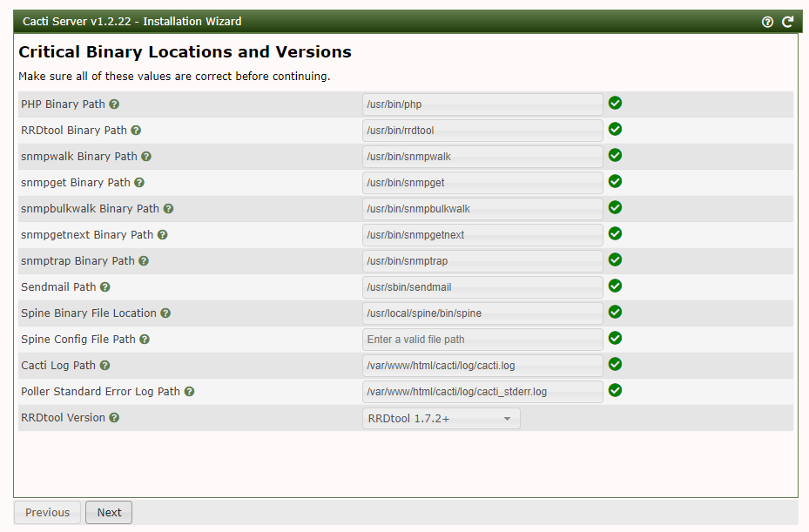Click the 'Spine Binary File Location' label
Viewport: 809px width, 532px height.
(x=89, y=313)
